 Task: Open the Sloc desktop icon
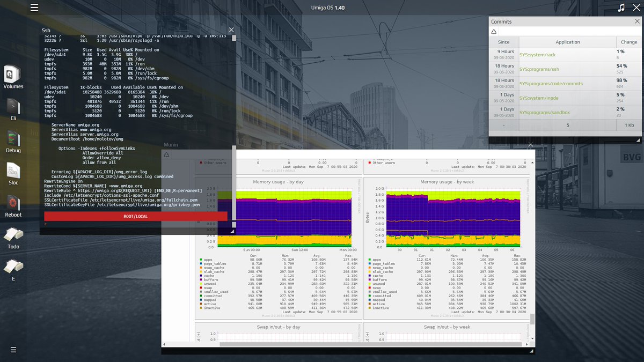pos(13,174)
